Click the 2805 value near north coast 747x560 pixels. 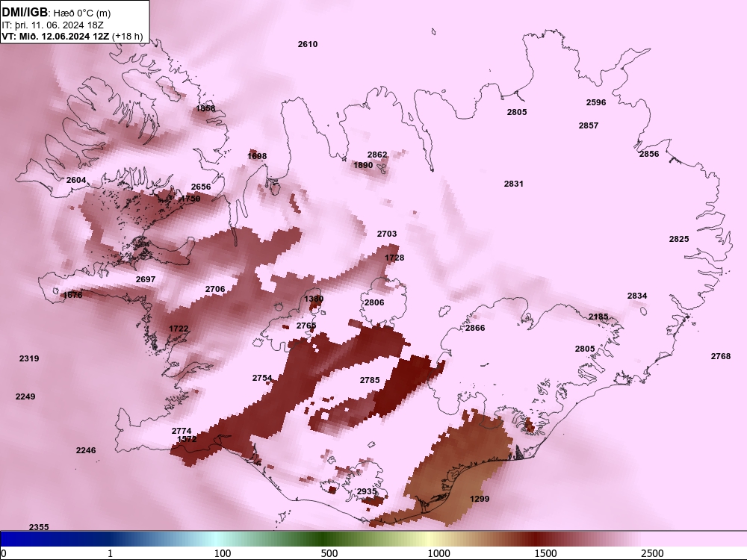point(517,113)
